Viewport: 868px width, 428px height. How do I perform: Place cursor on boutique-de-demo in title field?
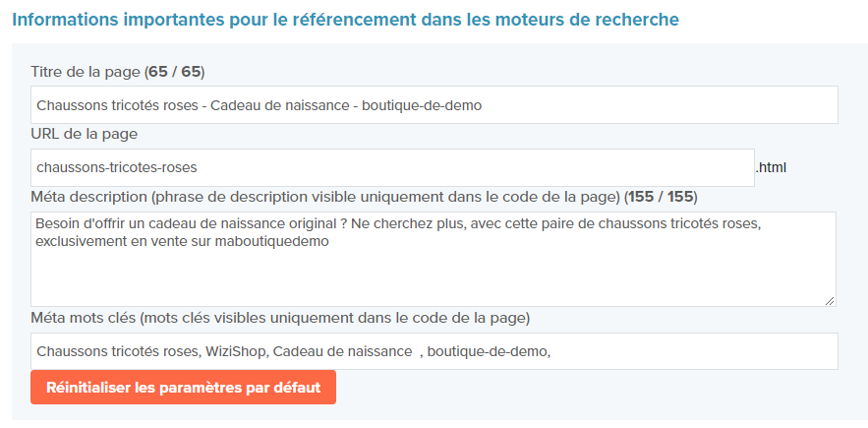point(422,106)
